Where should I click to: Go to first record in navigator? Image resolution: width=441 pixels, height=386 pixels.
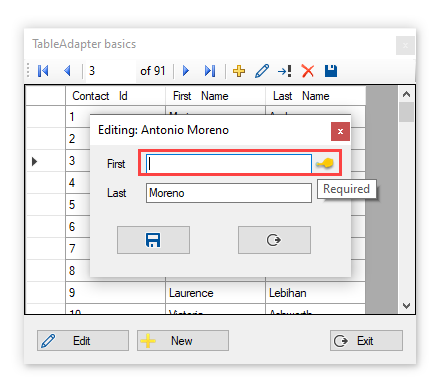tap(43, 71)
